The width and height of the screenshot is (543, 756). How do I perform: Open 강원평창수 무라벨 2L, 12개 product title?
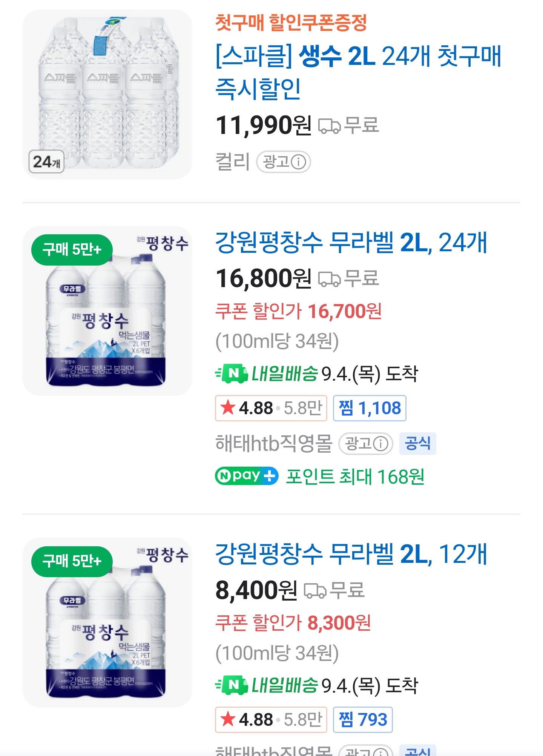point(351,554)
